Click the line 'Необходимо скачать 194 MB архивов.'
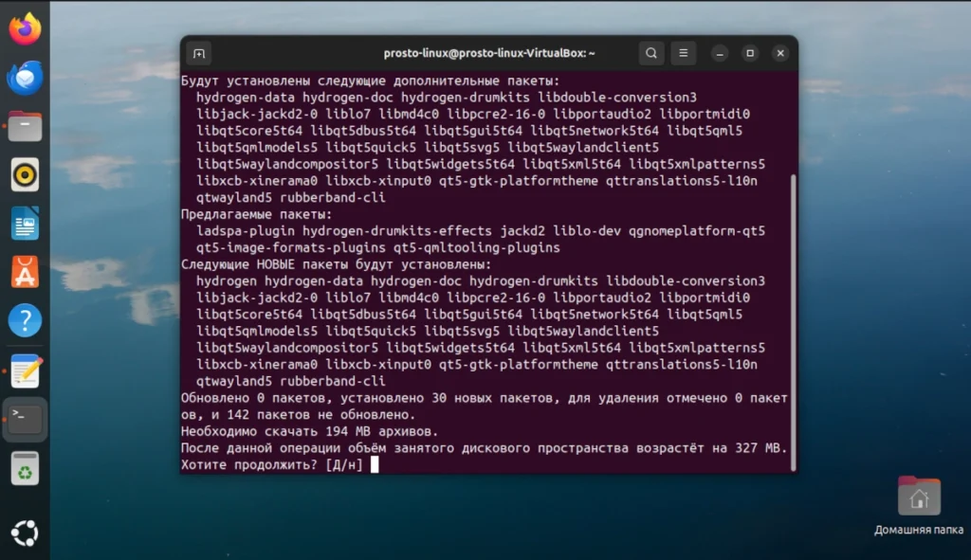This screenshot has width=971, height=560. (309, 431)
